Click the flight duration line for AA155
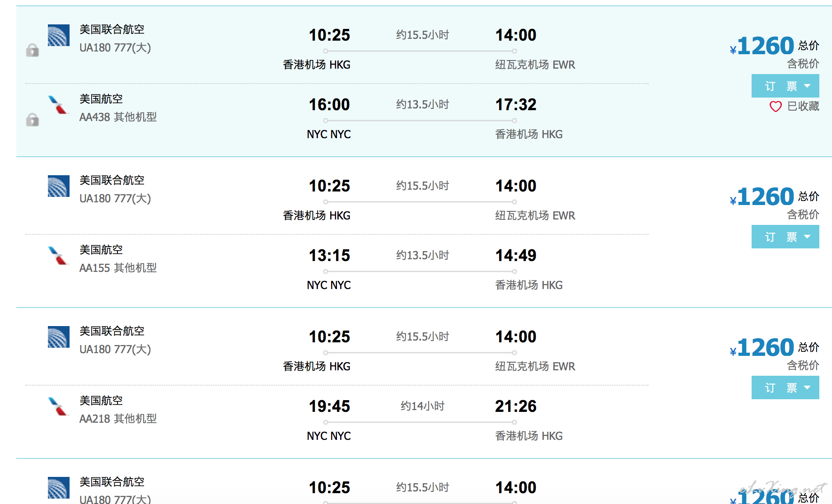This screenshot has width=832, height=504. (x=420, y=271)
